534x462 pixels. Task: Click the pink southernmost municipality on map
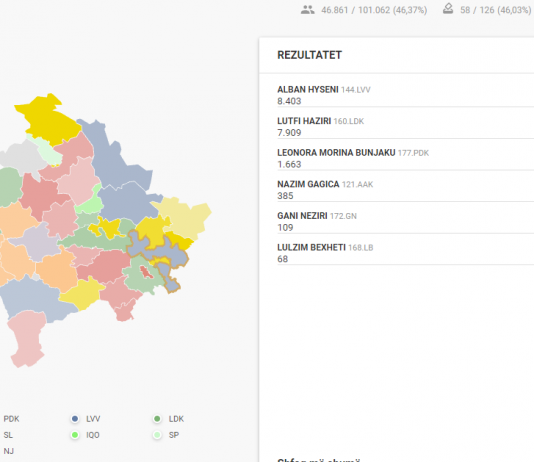point(27,337)
